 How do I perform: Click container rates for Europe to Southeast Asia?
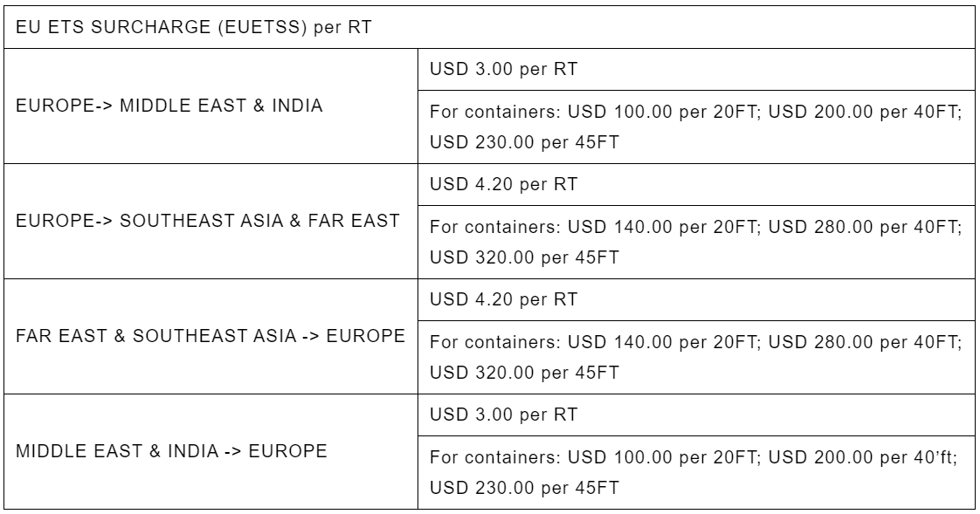[696, 243]
